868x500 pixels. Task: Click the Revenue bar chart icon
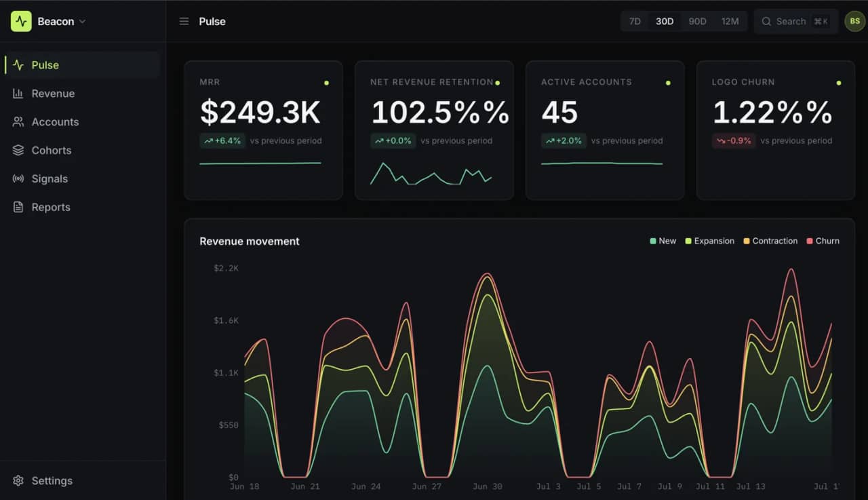click(18, 94)
